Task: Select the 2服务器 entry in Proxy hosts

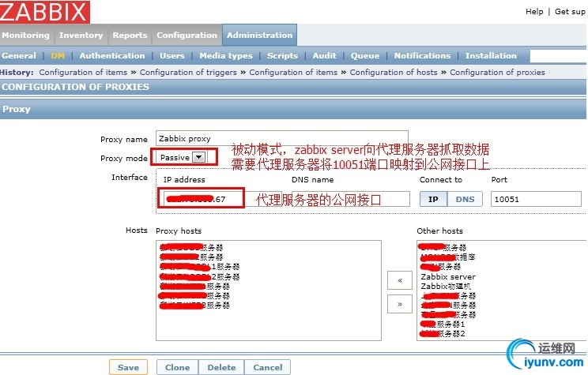Action: tap(199, 276)
